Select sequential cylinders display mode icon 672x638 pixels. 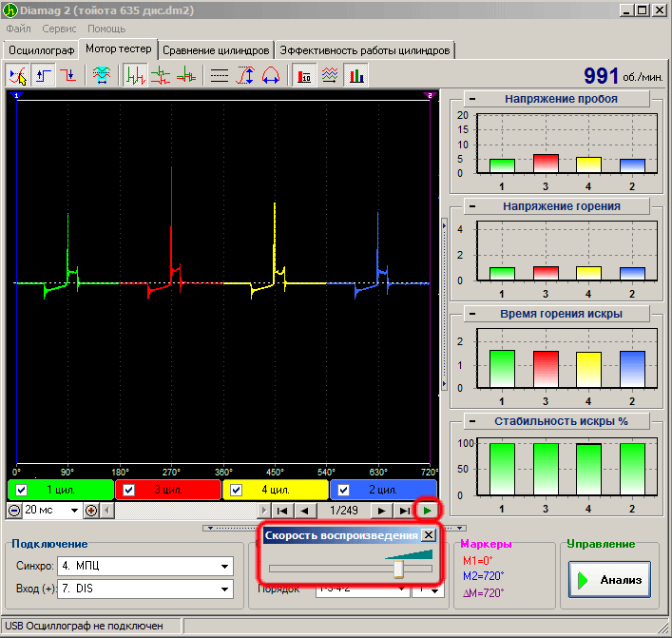[135, 75]
